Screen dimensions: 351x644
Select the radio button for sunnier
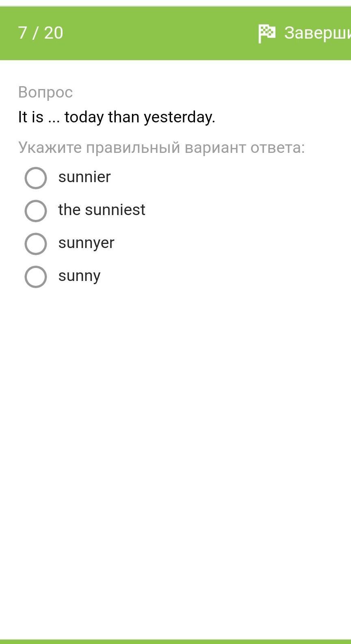click(x=36, y=178)
